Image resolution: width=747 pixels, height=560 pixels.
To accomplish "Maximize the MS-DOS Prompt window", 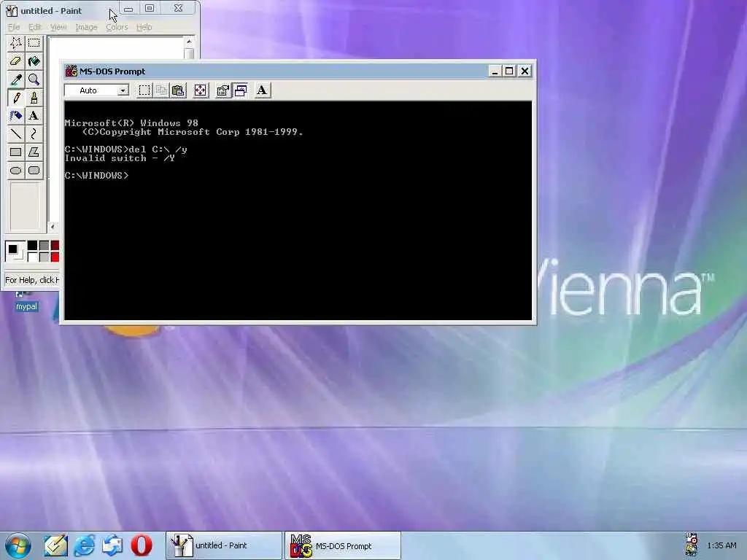I will click(x=508, y=71).
